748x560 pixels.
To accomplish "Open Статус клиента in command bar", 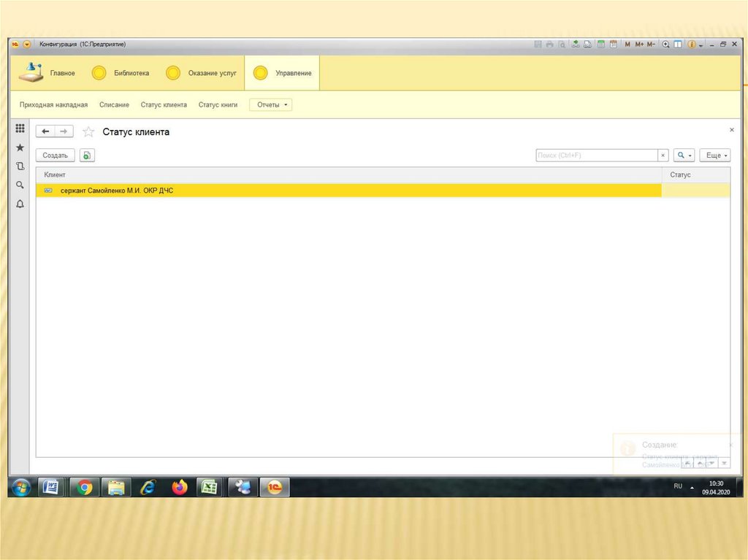I will 164,105.
